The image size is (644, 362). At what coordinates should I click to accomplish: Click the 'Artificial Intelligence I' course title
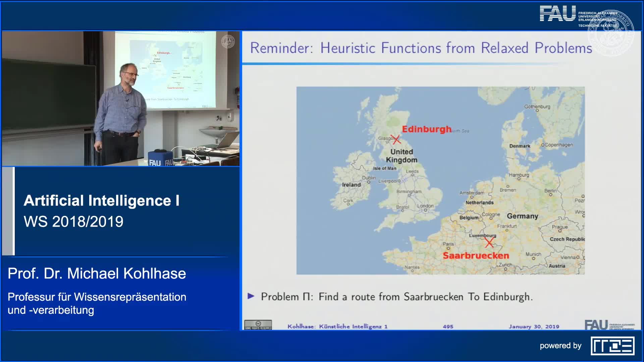click(x=101, y=200)
